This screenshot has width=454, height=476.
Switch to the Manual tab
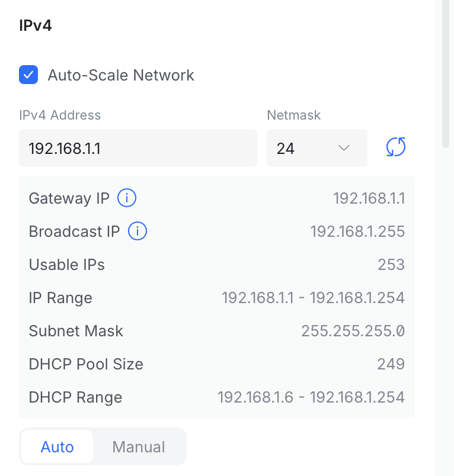[139, 446]
